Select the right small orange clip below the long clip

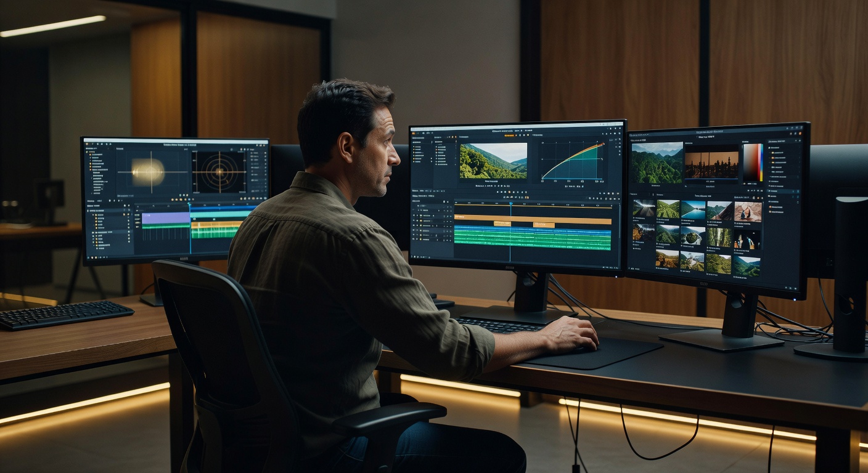(x=544, y=225)
